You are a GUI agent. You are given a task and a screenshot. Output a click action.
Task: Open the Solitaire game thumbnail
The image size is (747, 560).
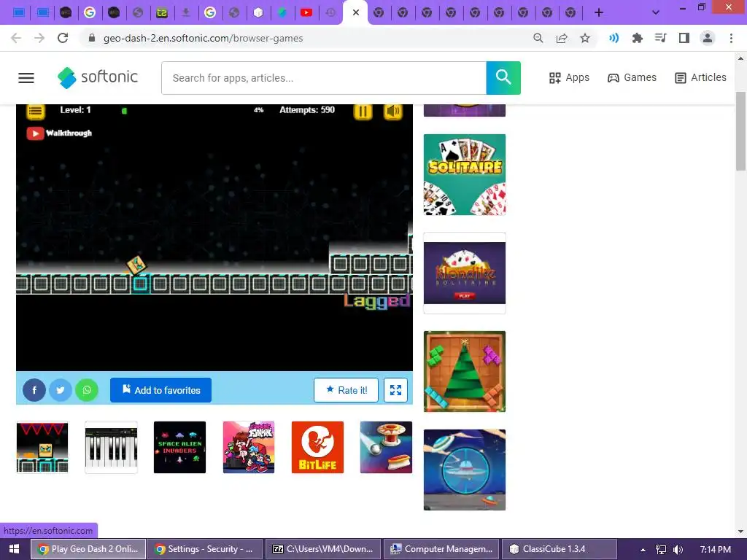click(465, 175)
